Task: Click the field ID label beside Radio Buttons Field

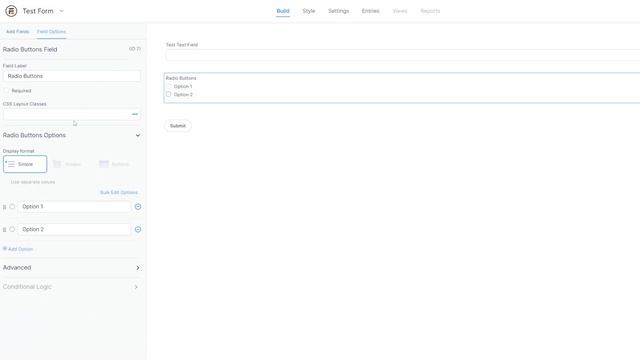Action: pos(135,49)
